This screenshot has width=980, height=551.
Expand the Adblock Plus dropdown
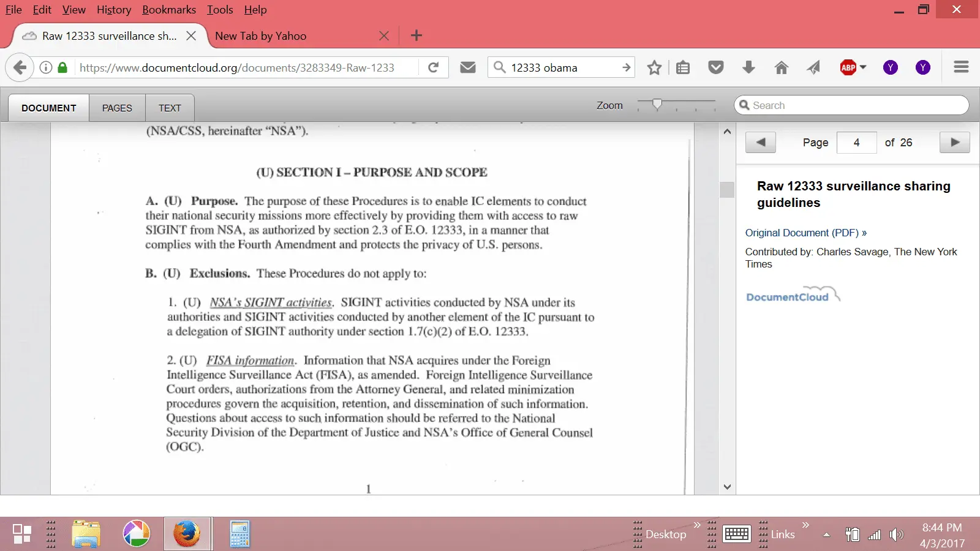[x=863, y=67]
